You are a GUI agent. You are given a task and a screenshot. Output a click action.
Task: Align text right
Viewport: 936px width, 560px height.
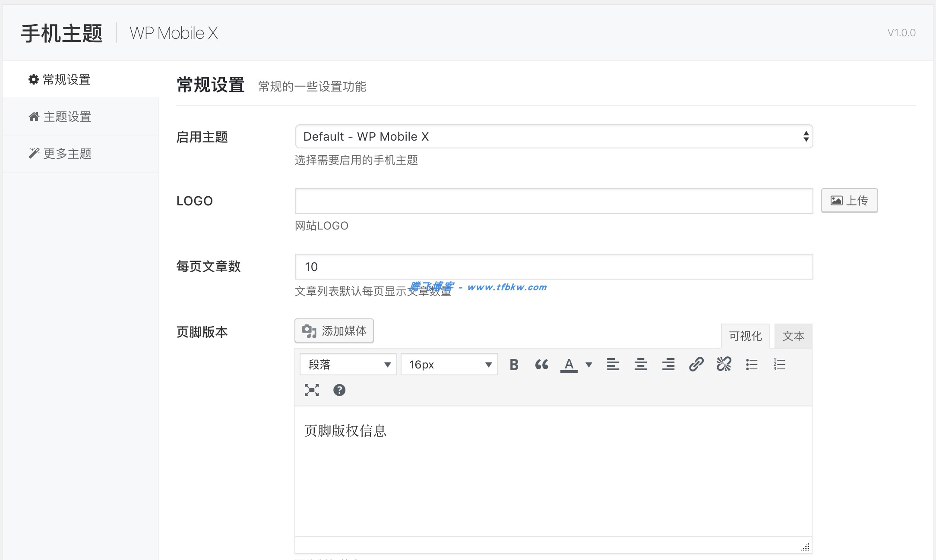click(668, 365)
